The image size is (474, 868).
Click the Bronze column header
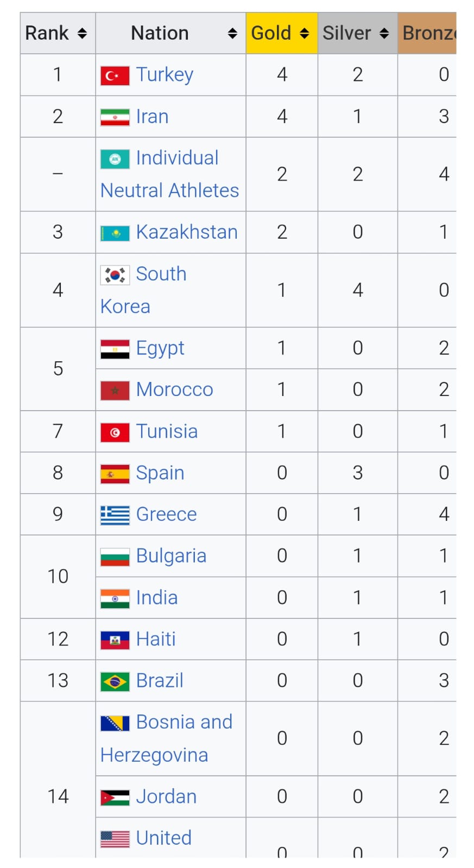pos(428,34)
